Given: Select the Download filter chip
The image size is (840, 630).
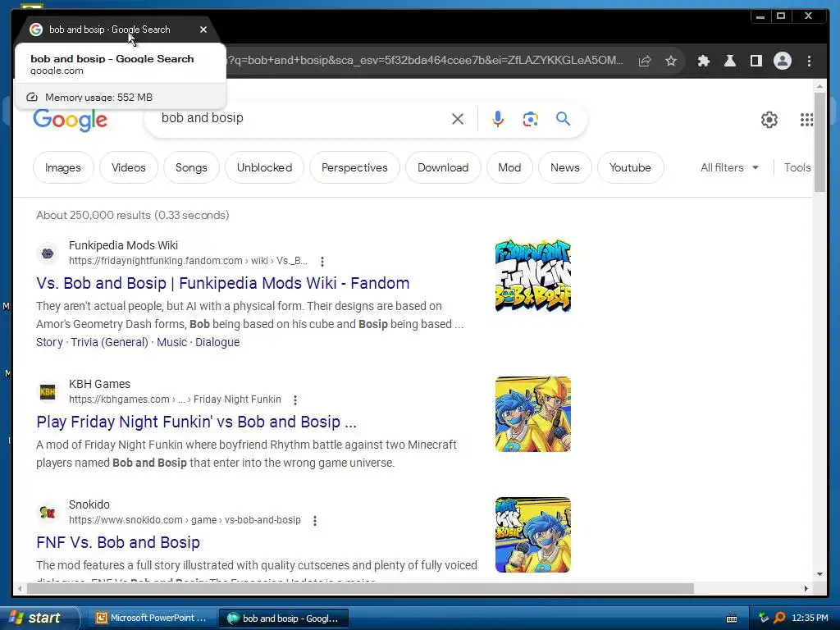Looking at the screenshot, I should tap(443, 167).
